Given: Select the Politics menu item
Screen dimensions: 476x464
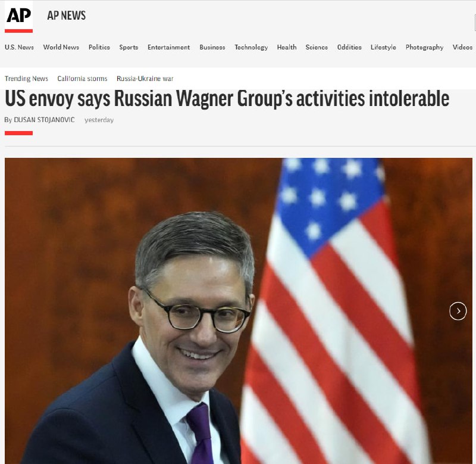Looking at the screenshot, I should (x=99, y=47).
